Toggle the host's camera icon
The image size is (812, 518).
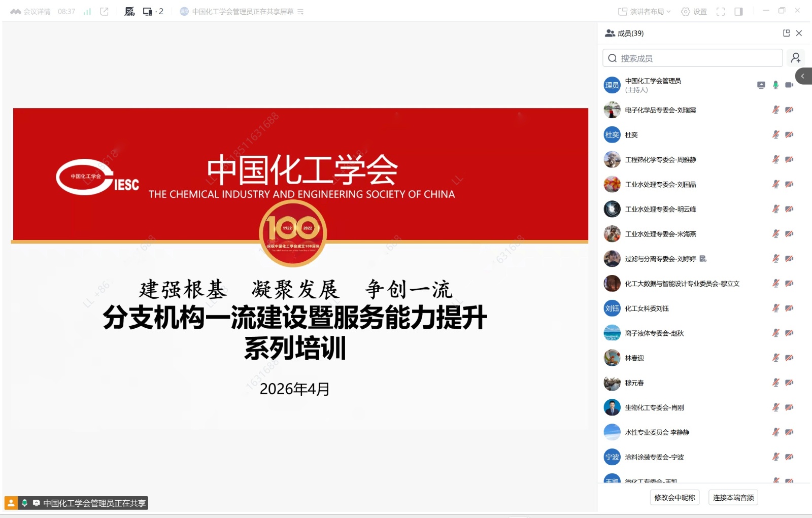tap(789, 85)
